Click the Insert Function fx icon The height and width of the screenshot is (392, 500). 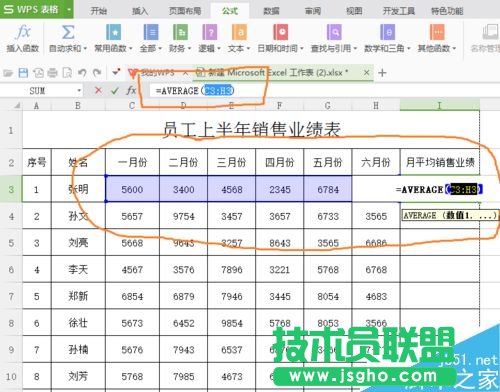pyautogui.click(x=23, y=32)
